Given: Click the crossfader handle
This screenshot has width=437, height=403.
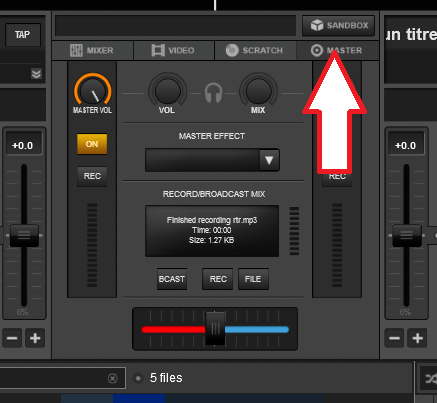Looking at the screenshot, I should coord(215,329).
